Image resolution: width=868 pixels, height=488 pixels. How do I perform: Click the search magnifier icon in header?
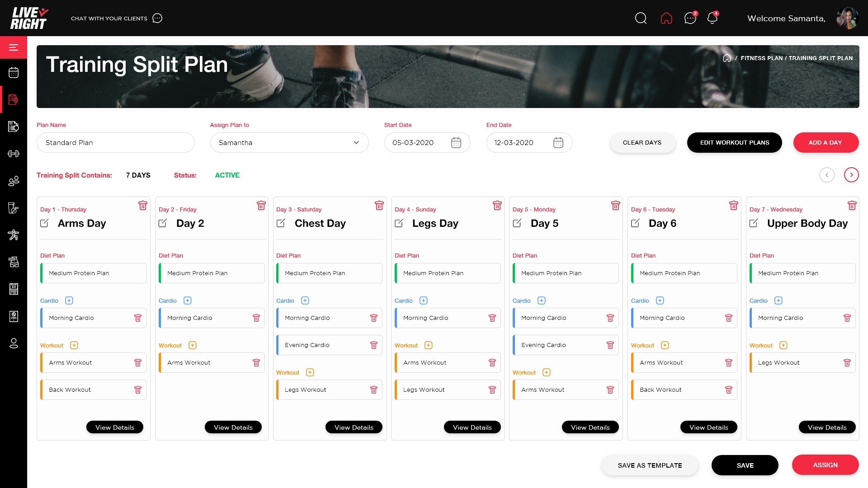coord(641,18)
